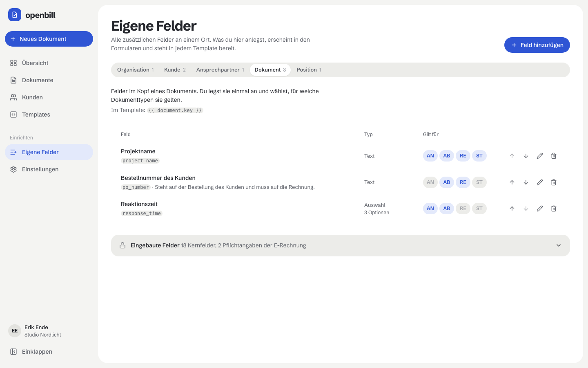The height and width of the screenshot is (368, 588).
Task: Click the Gilt für column header
Action: click(431, 135)
